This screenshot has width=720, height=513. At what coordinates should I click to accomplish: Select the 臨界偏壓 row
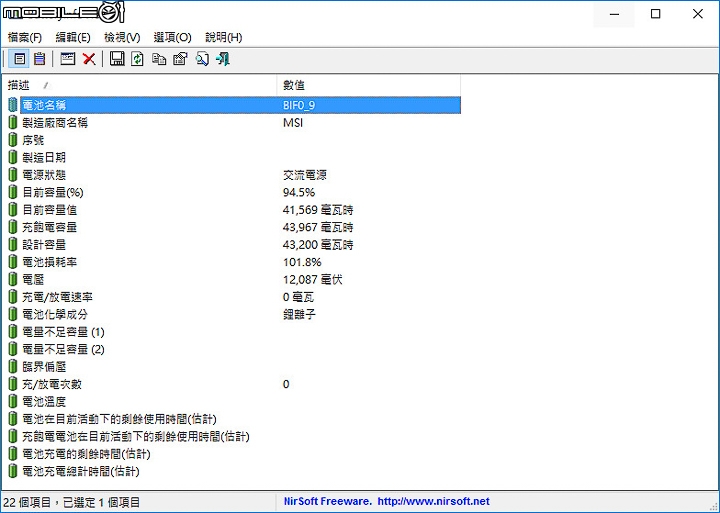click(234, 367)
